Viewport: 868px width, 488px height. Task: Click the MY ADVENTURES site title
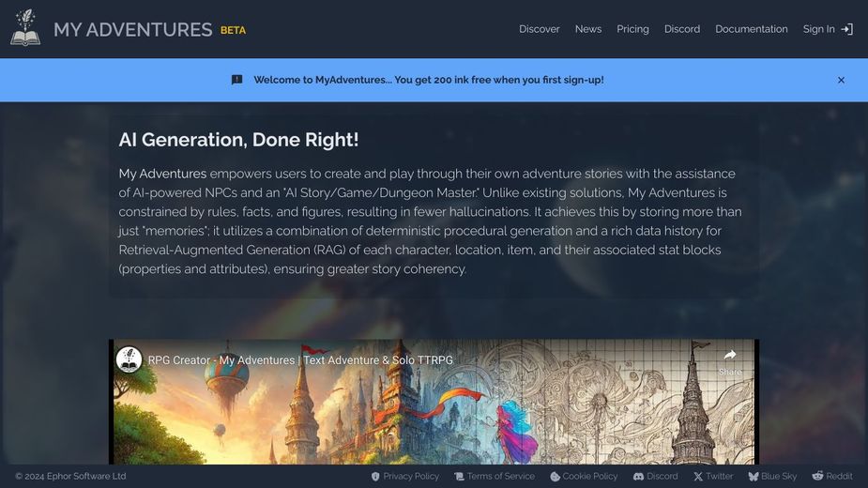(x=132, y=29)
